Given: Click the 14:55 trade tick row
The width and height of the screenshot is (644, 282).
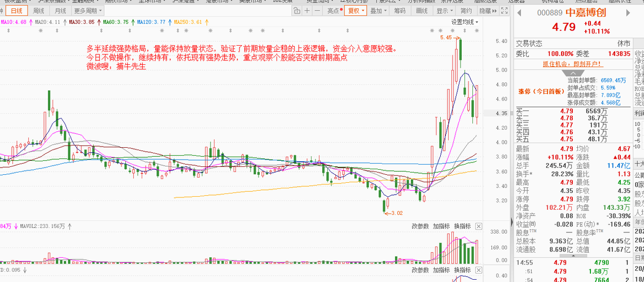Looking at the screenshot, I should (573, 263).
